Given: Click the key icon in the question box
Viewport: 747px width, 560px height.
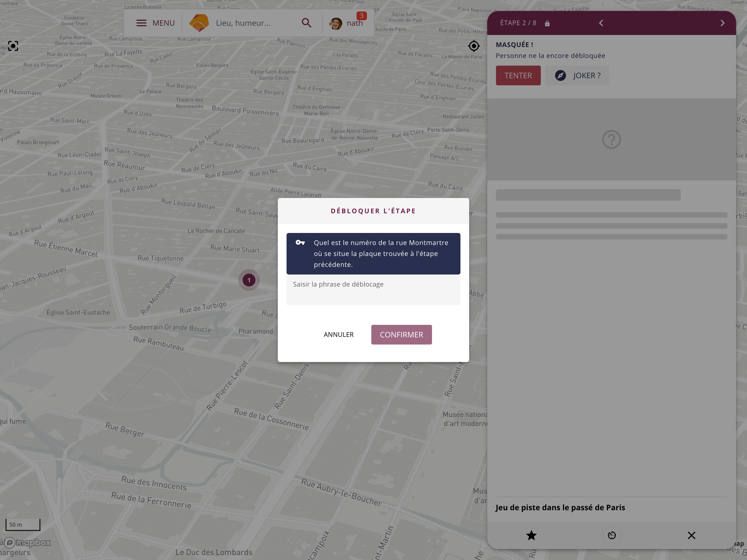Looking at the screenshot, I should pyautogui.click(x=300, y=243).
